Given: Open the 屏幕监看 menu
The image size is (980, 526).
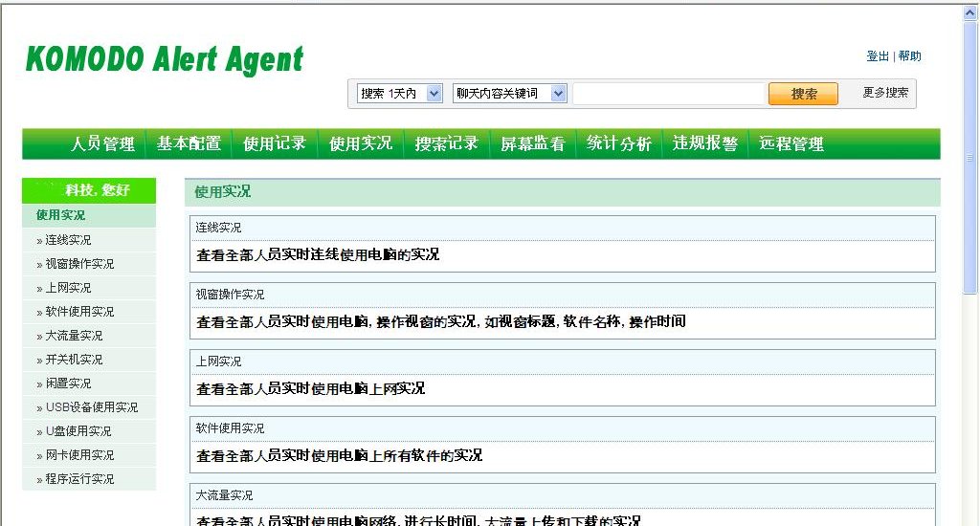Looking at the screenshot, I should (x=532, y=143).
